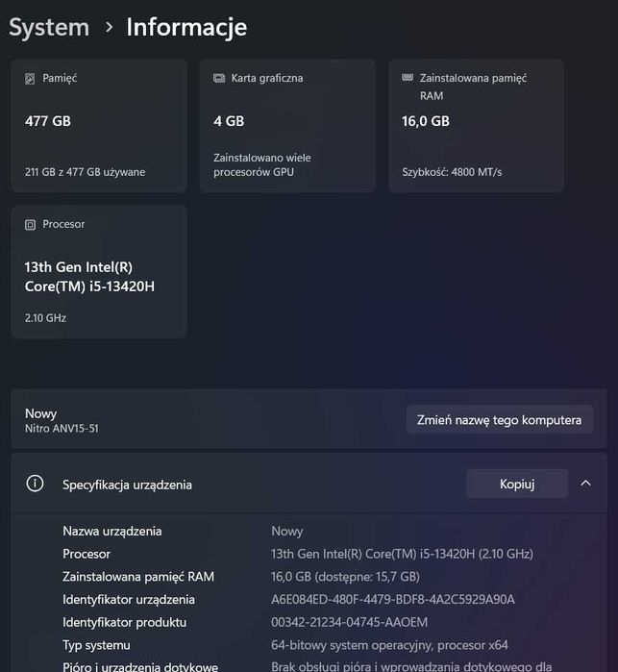Click the 2.10 GHz text in Procesor card
Image resolution: width=618 pixels, height=672 pixels.
(x=45, y=318)
